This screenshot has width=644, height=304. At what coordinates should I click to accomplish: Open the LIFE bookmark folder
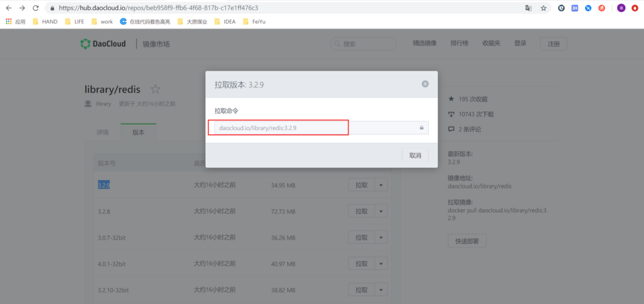click(x=74, y=22)
